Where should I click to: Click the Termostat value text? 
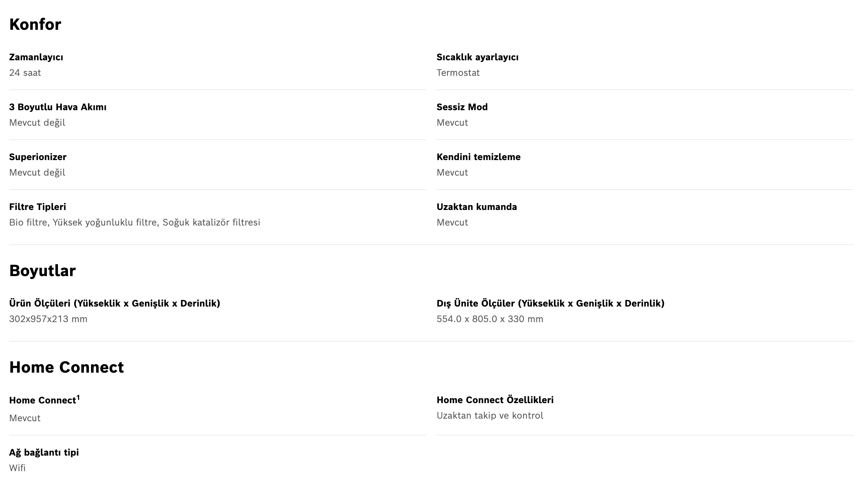(458, 73)
